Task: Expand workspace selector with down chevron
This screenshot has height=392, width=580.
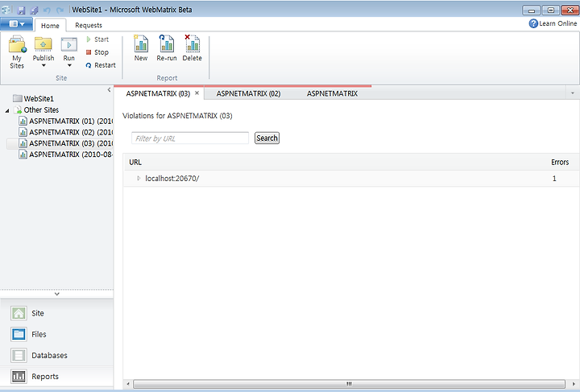Action: (x=57, y=294)
